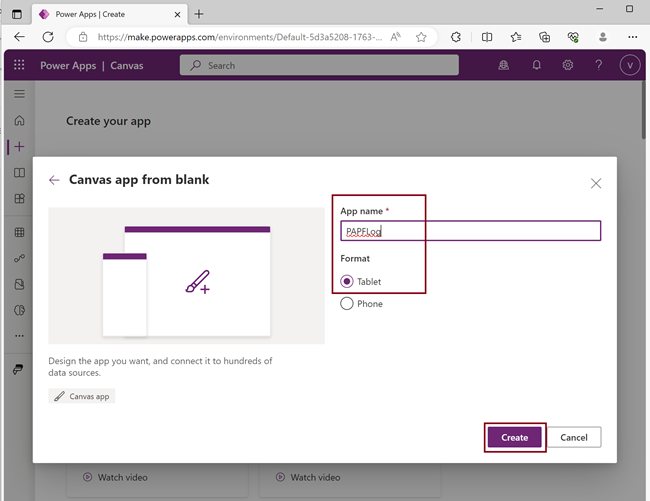Refresh the browser page
This screenshot has height=501, width=650.
pyautogui.click(x=48, y=37)
